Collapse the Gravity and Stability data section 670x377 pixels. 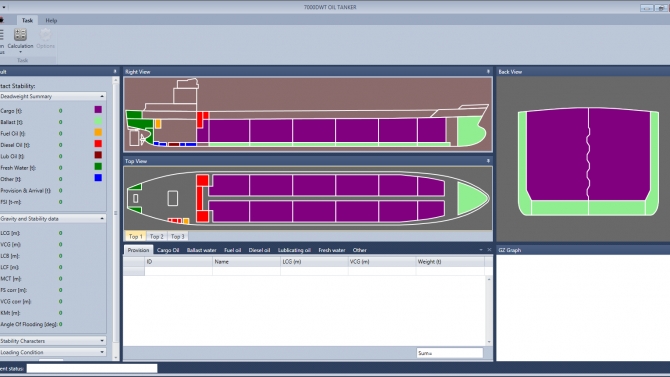point(102,219)
